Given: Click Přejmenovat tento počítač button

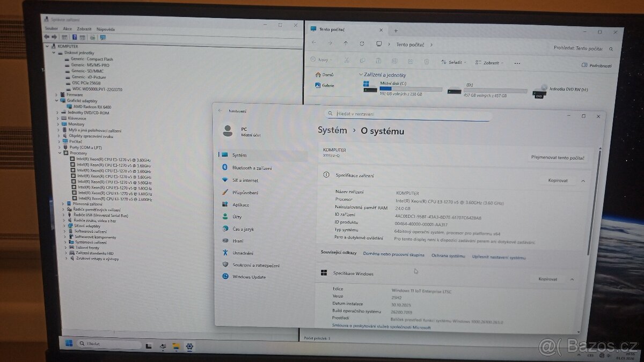Looking at the screenshot, I should [558, 158].
